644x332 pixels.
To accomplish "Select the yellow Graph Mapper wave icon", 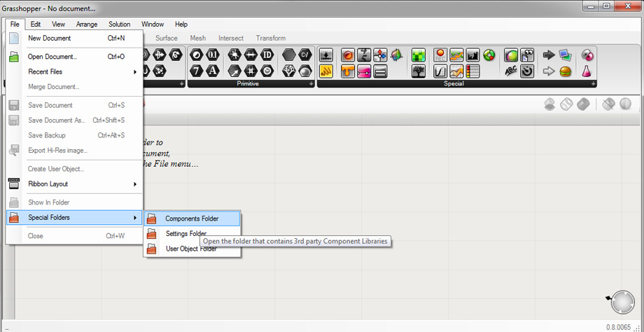I will point(325,71).
